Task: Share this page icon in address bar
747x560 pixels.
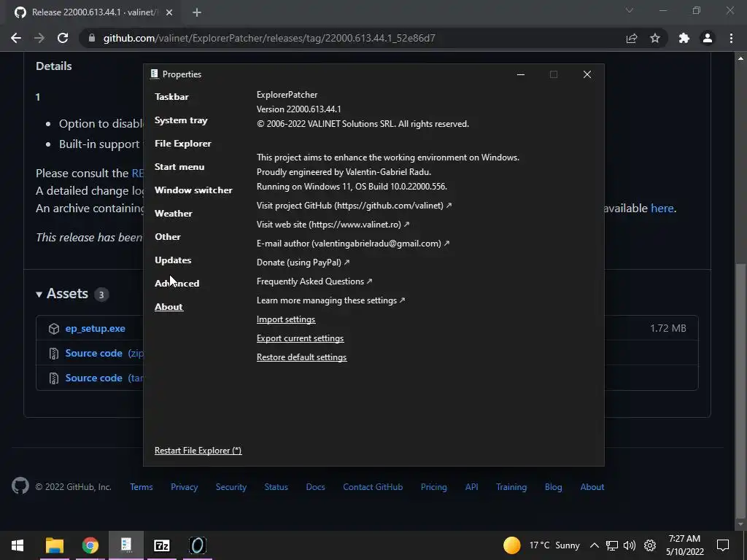Action: pos(632,38)
